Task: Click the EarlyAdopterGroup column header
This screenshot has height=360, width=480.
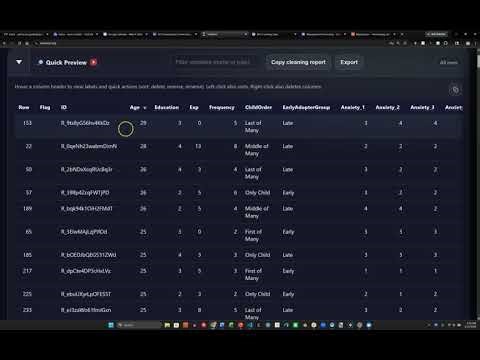Action: [x=306, y=107]
